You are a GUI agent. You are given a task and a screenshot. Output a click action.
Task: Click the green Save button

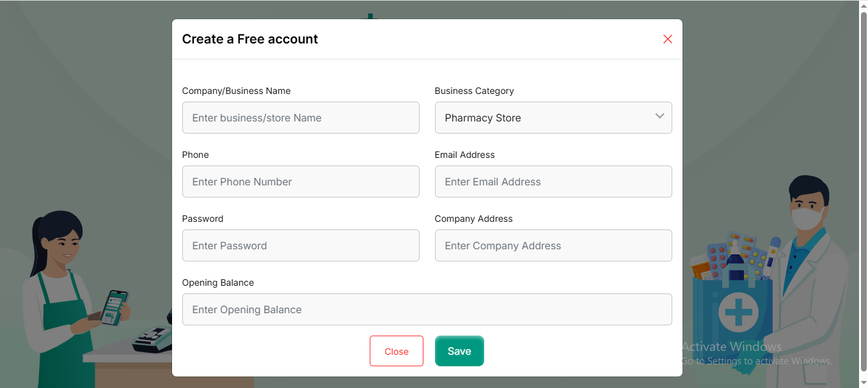(x=459, y=351)
